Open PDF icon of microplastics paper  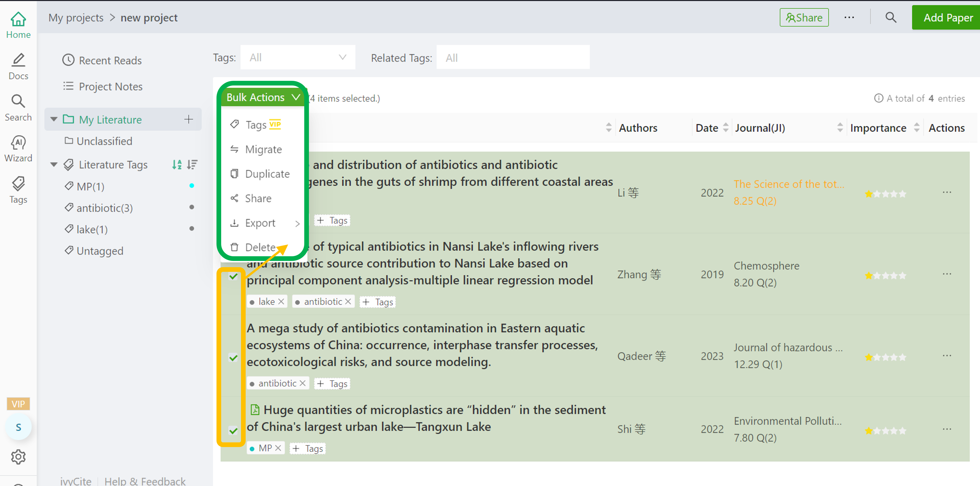point(255,410)
